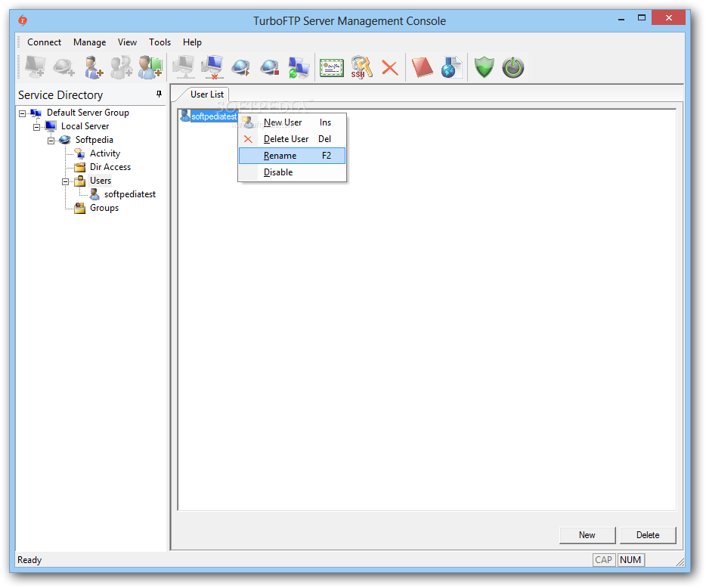Choose Rename from context menu
The width and height of the screenshot is (706, 588).
pyautogui.click(x=293, y=156)
